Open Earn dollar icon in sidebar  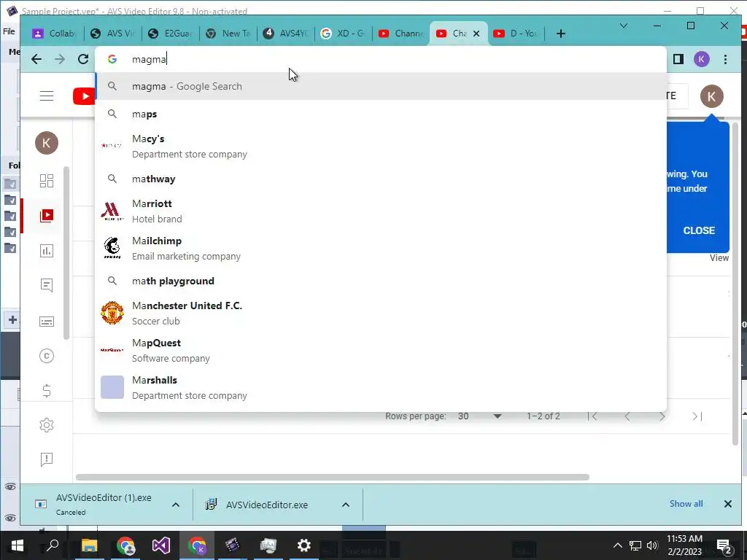pos(47,391)
